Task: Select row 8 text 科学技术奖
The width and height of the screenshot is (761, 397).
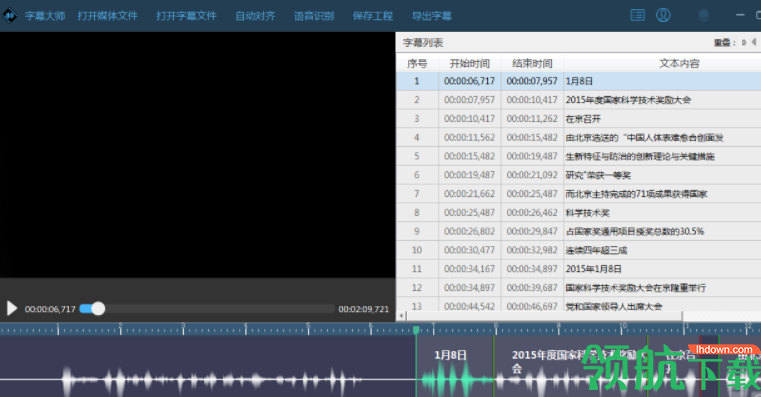Action: 587,213
